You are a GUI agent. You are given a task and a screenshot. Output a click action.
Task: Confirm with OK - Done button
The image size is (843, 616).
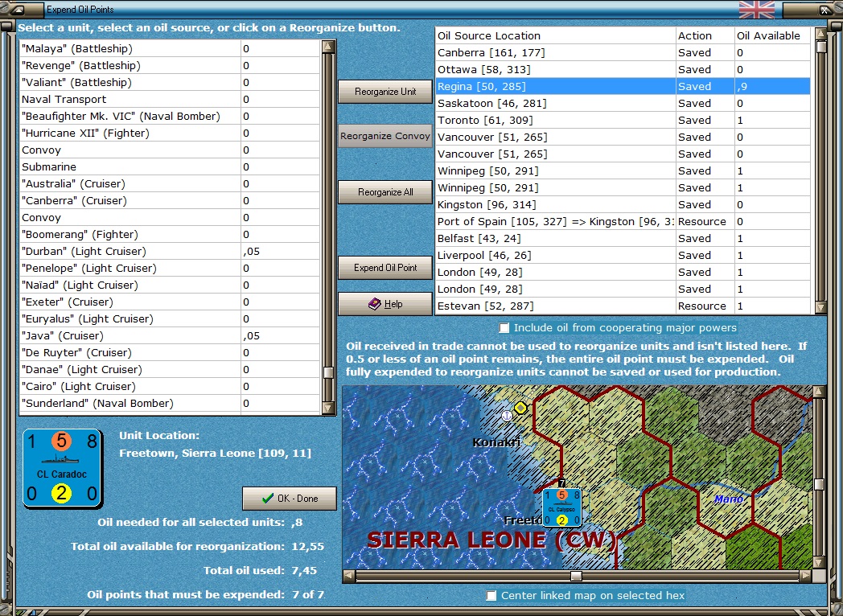click(290, 499)
